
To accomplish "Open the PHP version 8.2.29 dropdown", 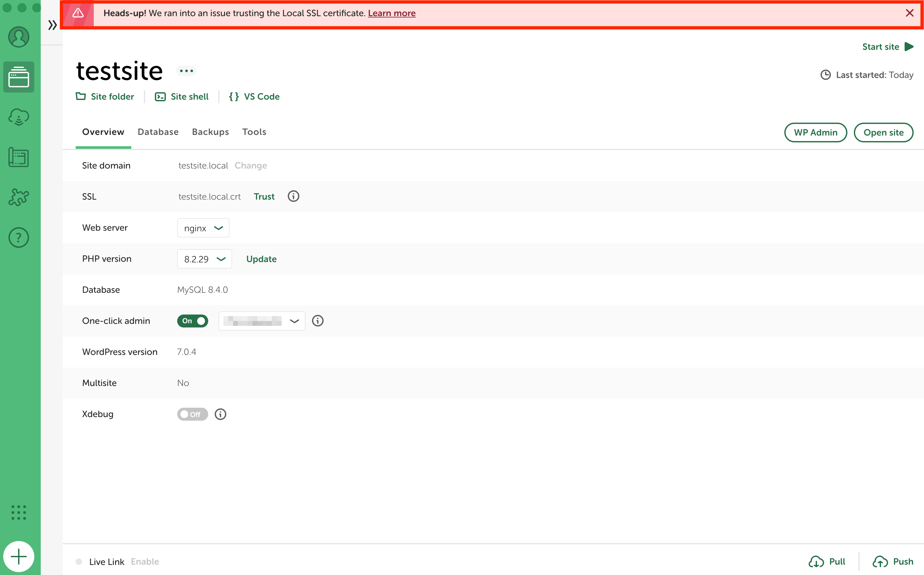I will pos(204,259).
